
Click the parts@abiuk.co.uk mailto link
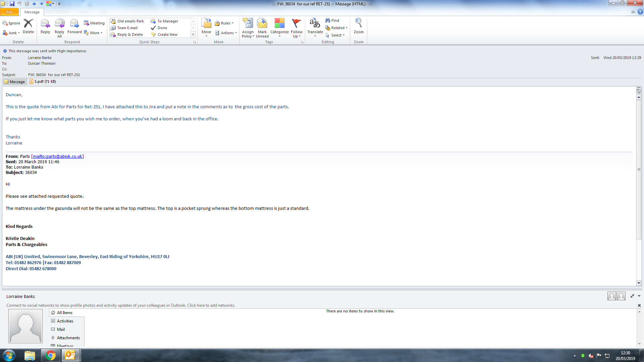[57, 156]
